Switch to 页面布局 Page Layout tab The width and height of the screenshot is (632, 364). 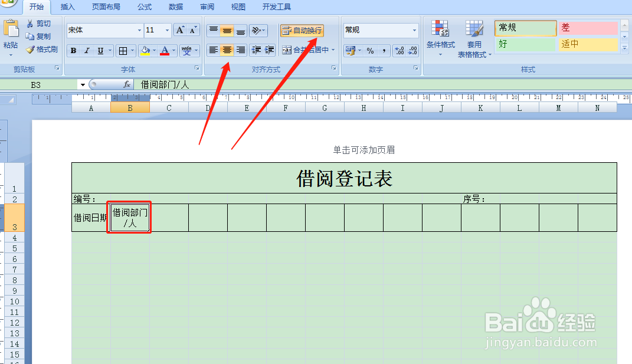point(106,7)
